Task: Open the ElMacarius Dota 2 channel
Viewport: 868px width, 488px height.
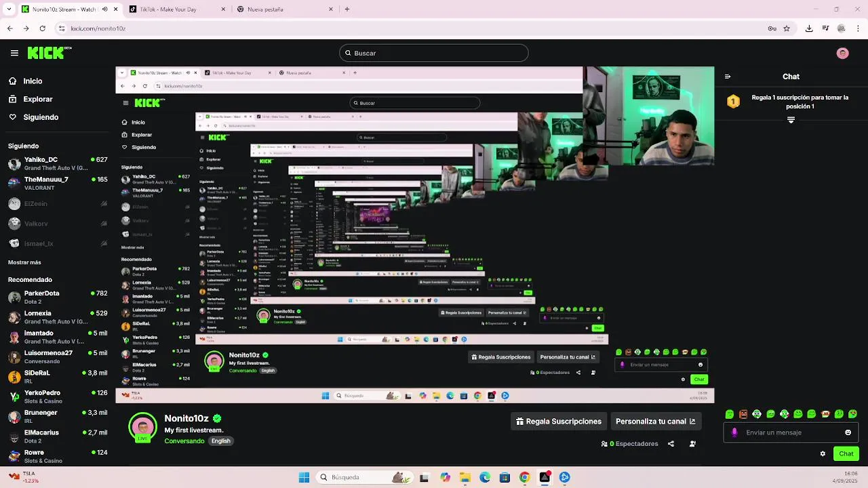Action: tap(58, 436)
